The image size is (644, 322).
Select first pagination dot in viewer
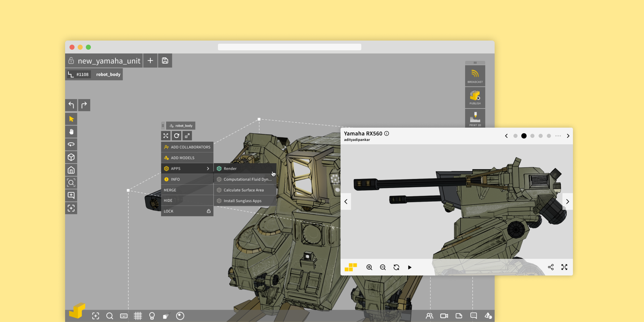click(x=515, y=136)
